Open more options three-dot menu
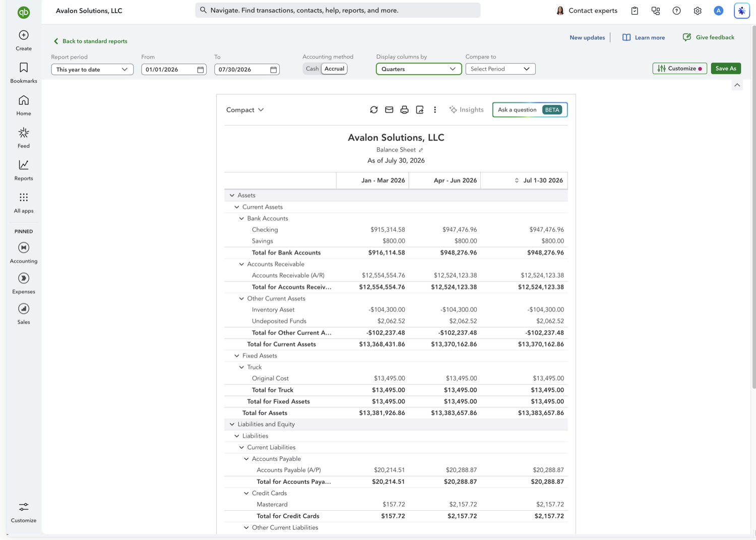756x540 pixels. pyautogui.click(x=435, y=110)
